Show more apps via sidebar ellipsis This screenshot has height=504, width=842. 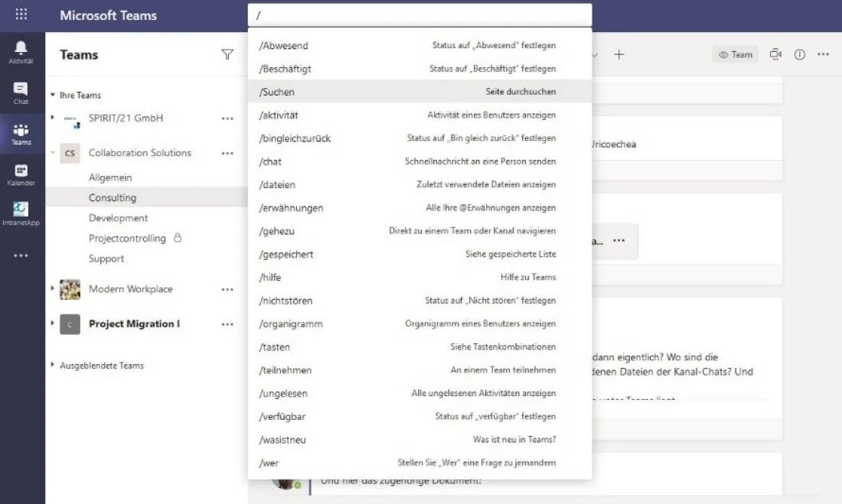(21, 255)
